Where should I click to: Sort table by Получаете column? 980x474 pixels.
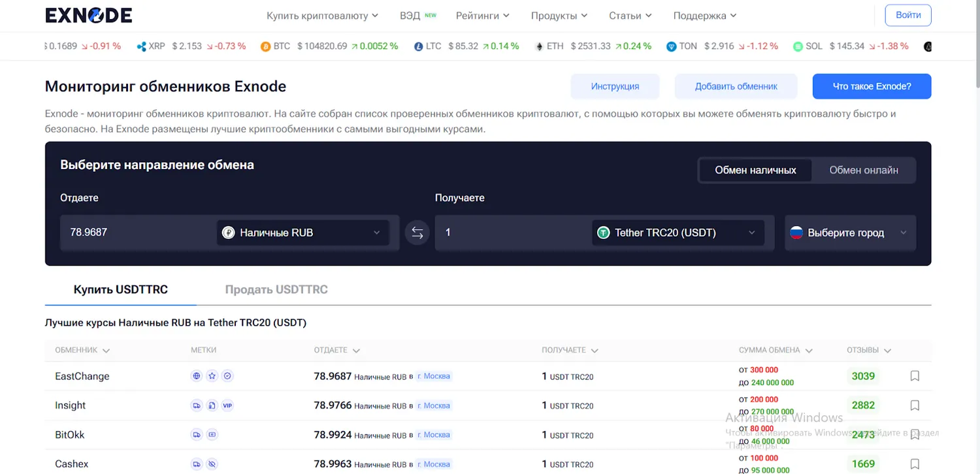[x=570, y=351]
